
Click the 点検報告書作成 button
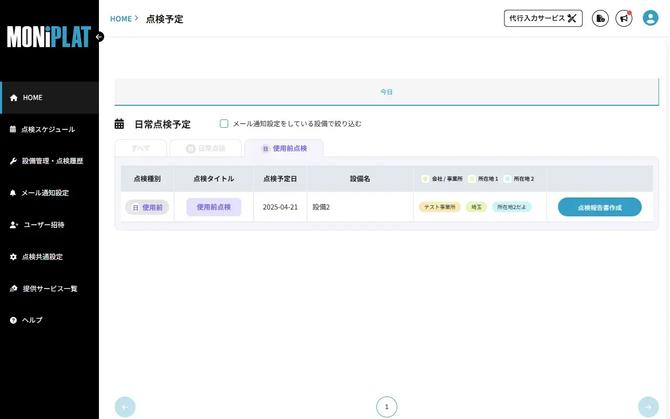pos(599,207)
